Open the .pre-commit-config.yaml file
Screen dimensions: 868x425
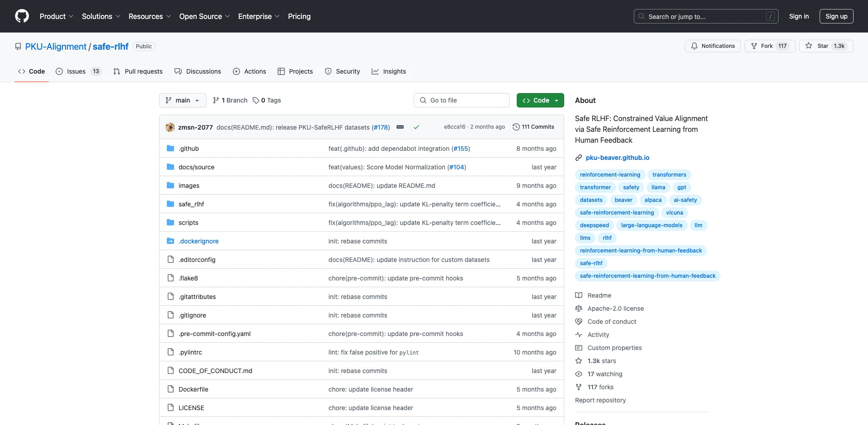(x=214, y=334)
